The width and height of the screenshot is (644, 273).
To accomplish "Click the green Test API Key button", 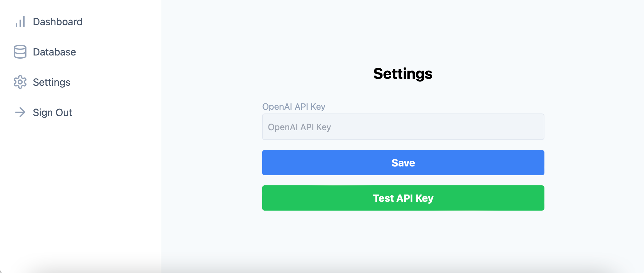I will [x=403, y=198].
